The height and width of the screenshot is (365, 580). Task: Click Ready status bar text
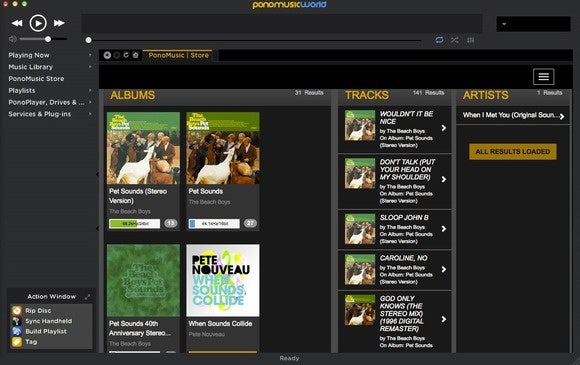(x=289, y=358)
